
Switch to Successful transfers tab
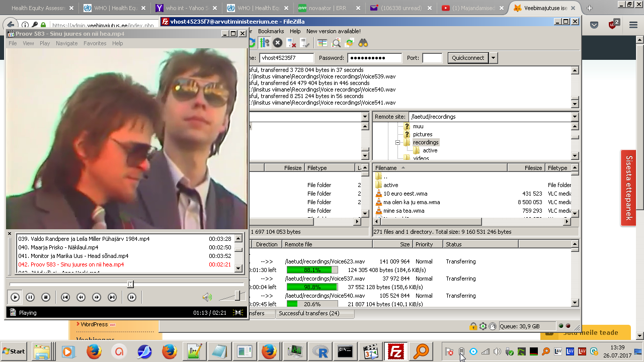pyautogui.click(x=309, y=313)
